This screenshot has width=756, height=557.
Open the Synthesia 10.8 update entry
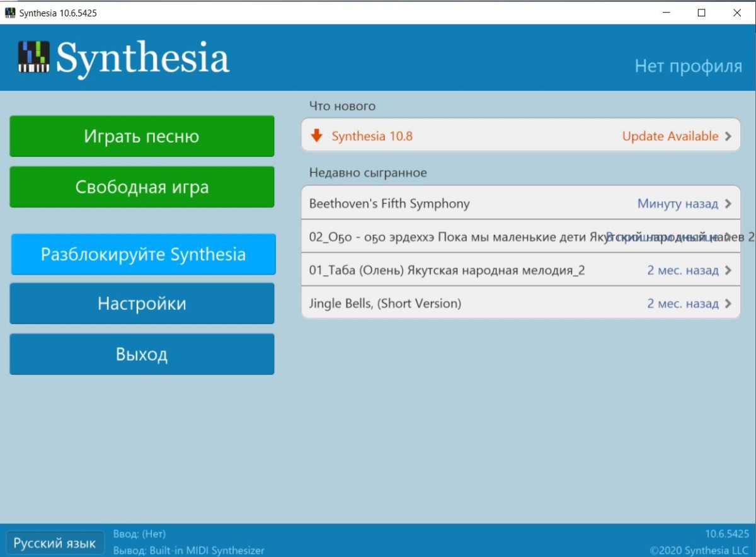tap(521, 135)
